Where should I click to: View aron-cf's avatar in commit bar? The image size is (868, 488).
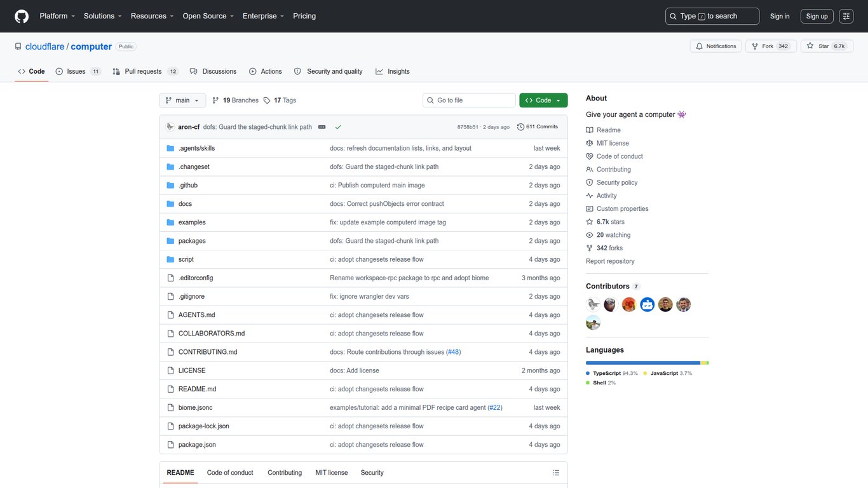click(170, 127)
